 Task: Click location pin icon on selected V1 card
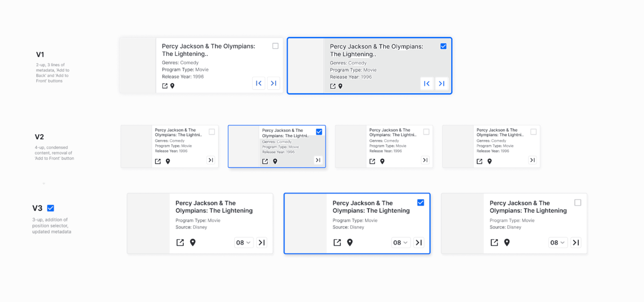point(340,86)
